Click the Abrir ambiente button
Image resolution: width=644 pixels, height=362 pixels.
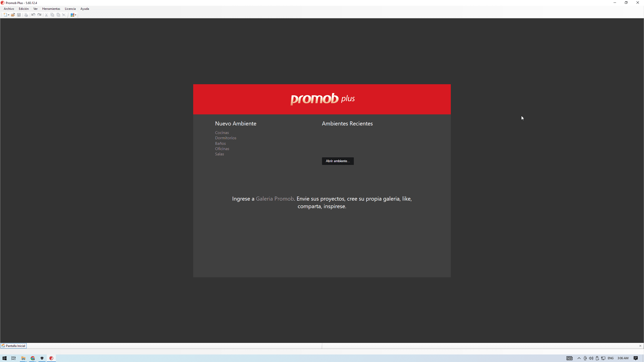(338, 161)
